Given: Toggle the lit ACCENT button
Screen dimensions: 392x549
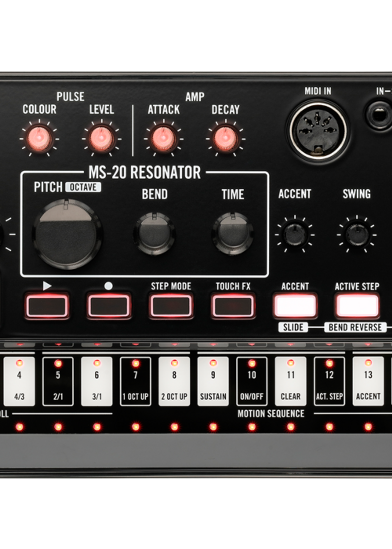Looking at the screenshot, I should pyautogui.click(x=295, y=306).
